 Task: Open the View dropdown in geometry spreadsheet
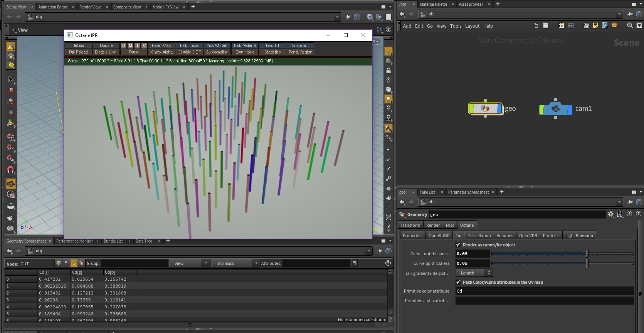pyautogui.click(x=190, y=263)
